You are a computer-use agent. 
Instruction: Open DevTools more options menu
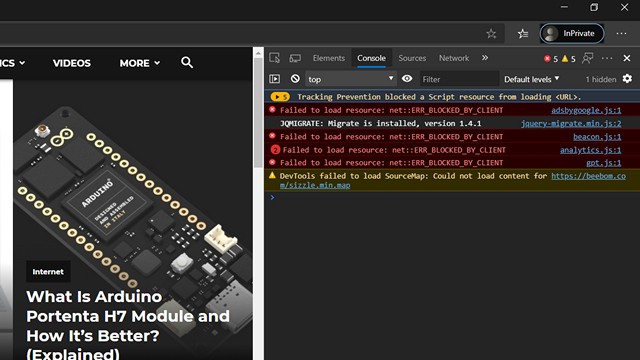(607, 58)
